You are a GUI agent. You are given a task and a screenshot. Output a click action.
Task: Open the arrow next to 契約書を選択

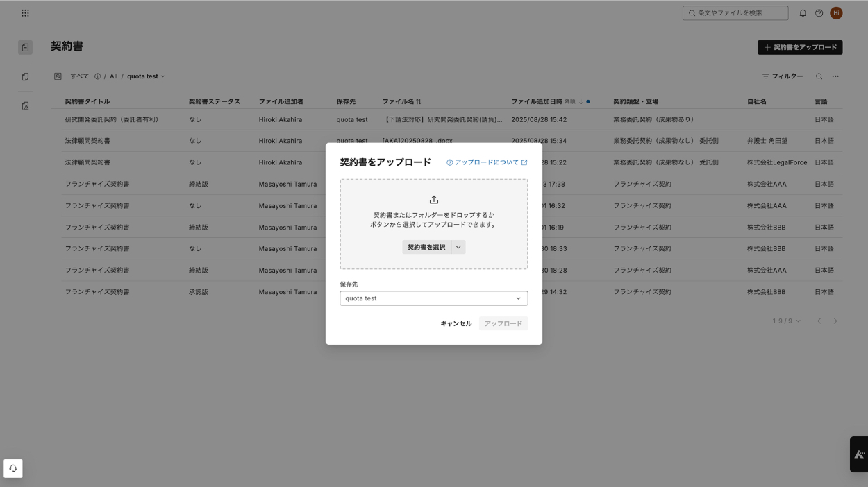click(x=458, y=247)
